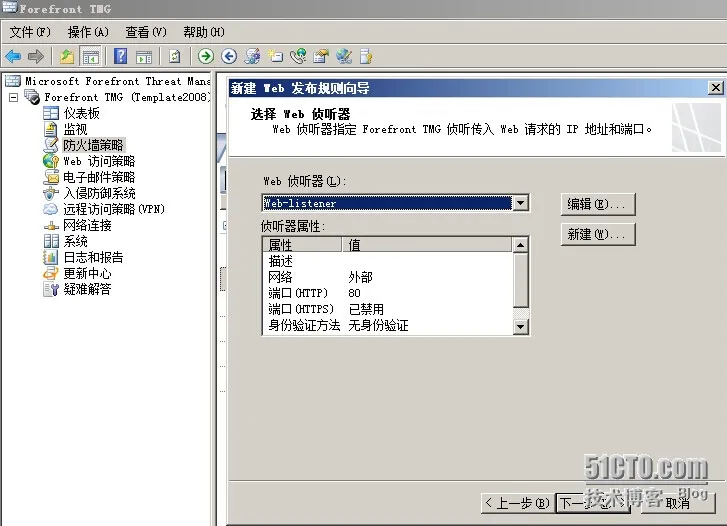Click the blue left-arrow circle icon
This screenshot has width=727, height=526.
229,57
